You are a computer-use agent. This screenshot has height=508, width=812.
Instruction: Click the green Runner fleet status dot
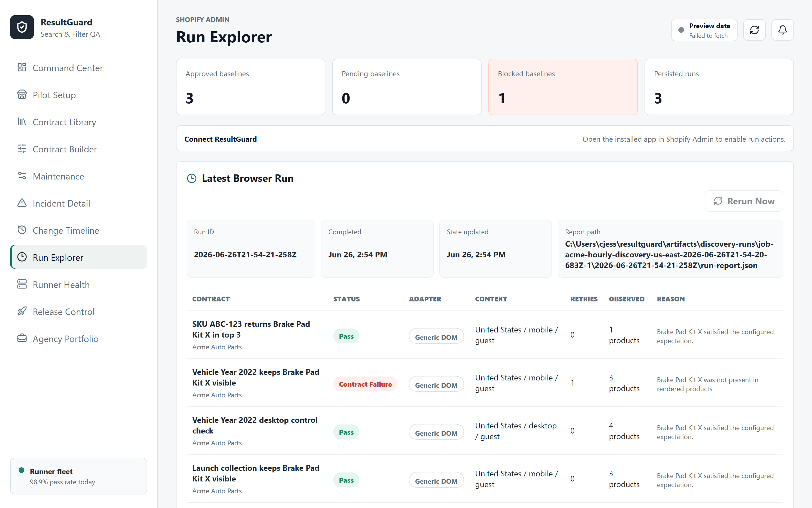pos(21,470)
